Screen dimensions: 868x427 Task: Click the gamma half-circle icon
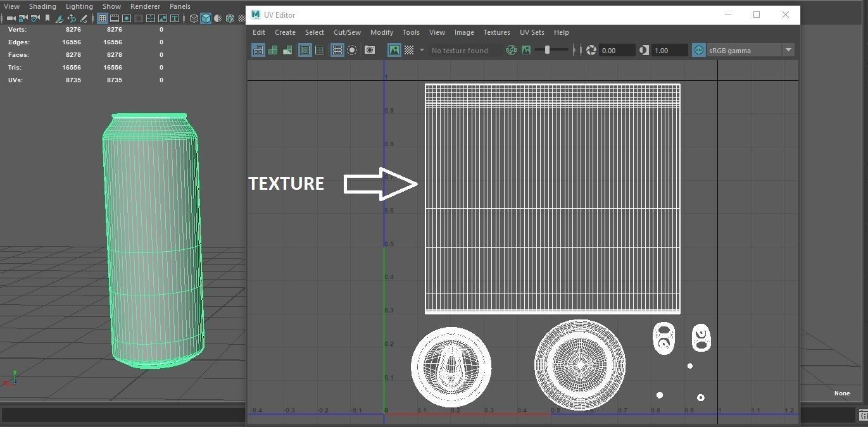644,50
